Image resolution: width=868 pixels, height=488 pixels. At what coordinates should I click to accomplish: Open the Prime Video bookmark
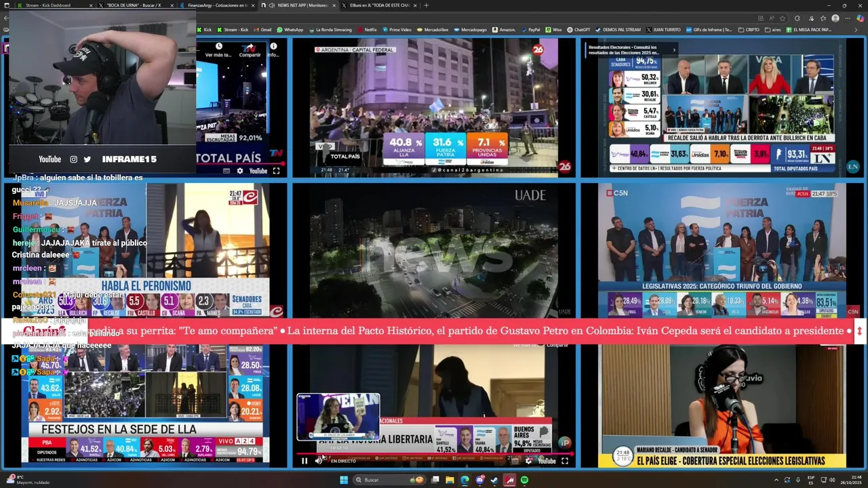click(397, 30)
